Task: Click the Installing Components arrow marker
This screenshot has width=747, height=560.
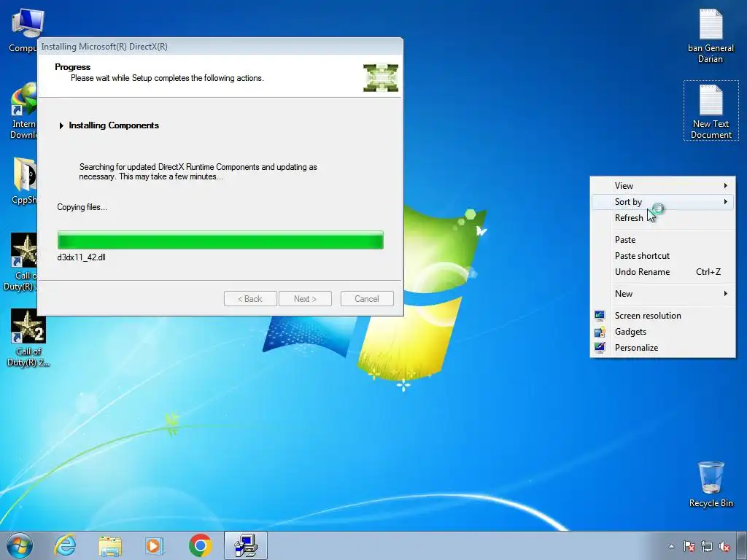Action: (x=61, y=125)
